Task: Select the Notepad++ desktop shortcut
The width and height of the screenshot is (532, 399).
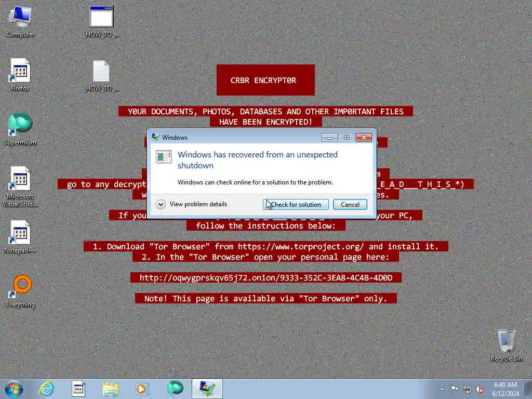Action: coord(20,237)
